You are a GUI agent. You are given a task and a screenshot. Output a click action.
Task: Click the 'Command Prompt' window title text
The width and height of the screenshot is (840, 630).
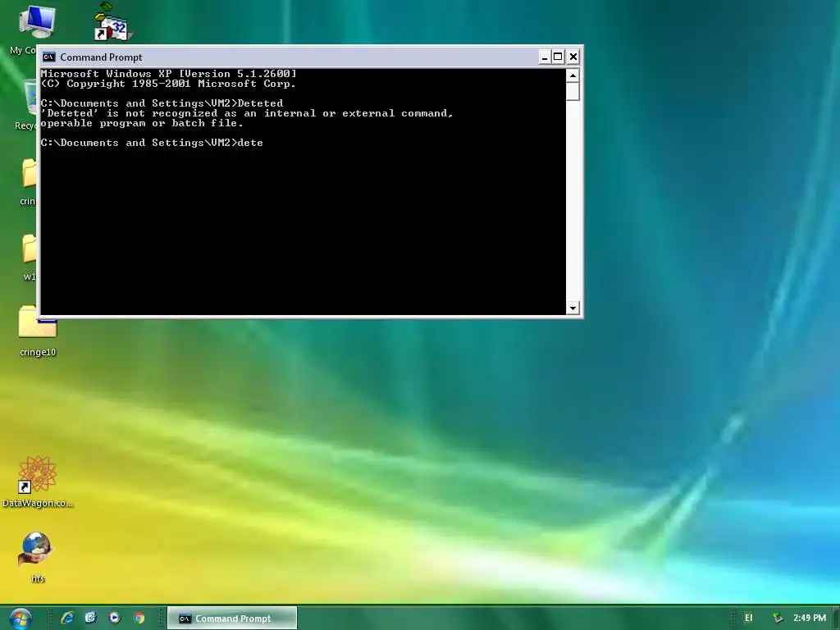pos(101,57)
